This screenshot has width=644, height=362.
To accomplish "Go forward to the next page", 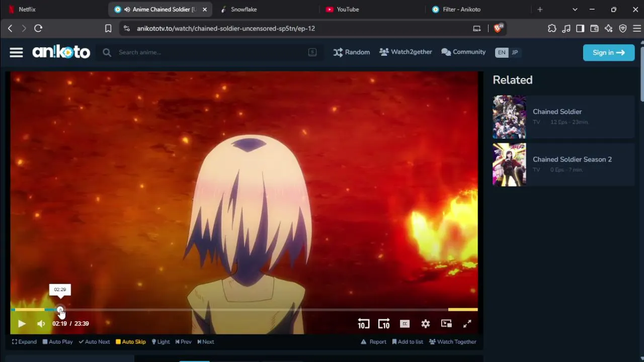I will pos(24,29).
